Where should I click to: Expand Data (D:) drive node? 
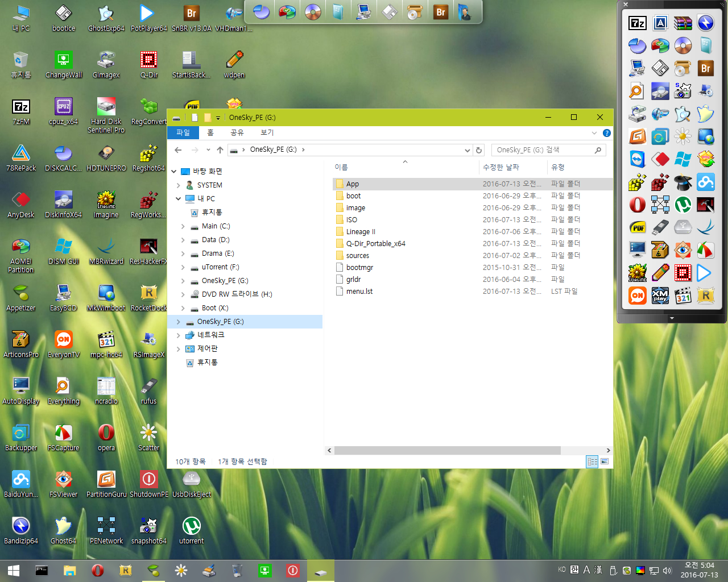tap(183, 240)
